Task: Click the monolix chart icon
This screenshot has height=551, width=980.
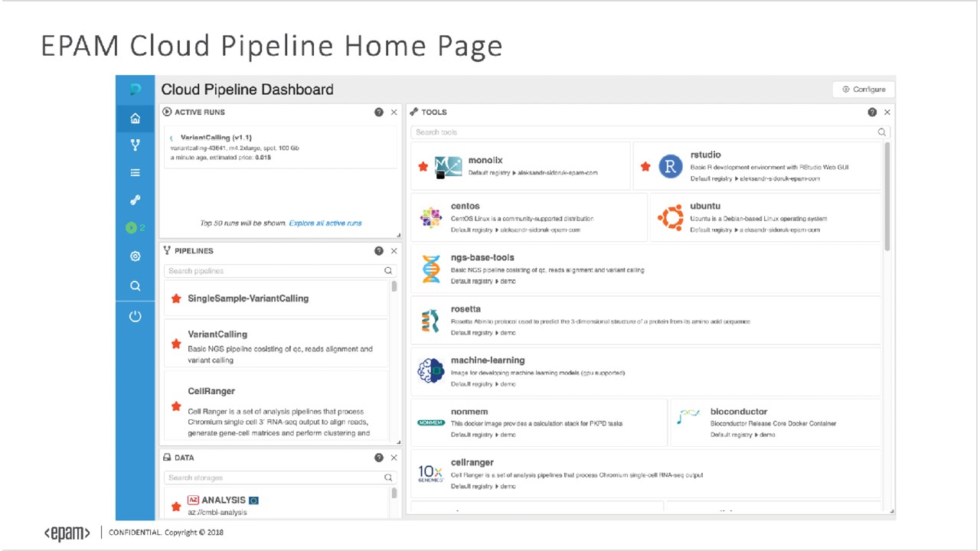Action: 448,166
